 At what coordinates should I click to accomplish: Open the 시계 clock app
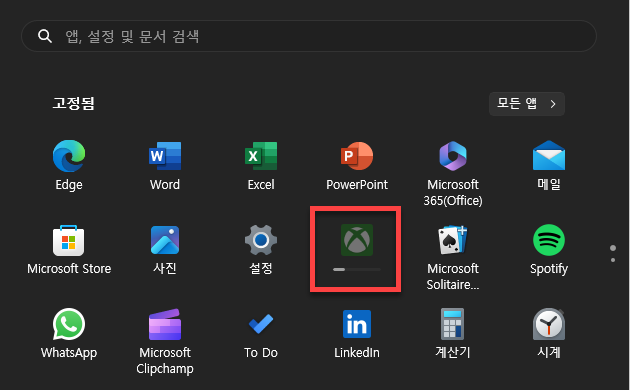tap(549, 333)
